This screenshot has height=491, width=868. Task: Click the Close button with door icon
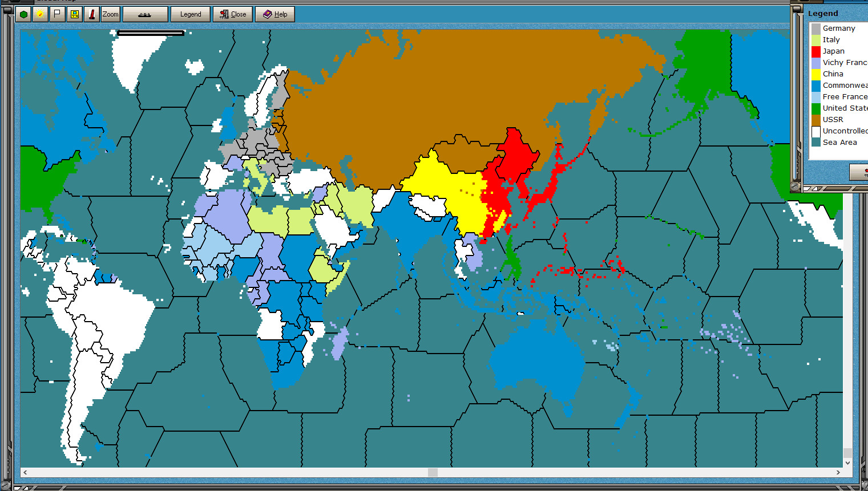point(233,14)
